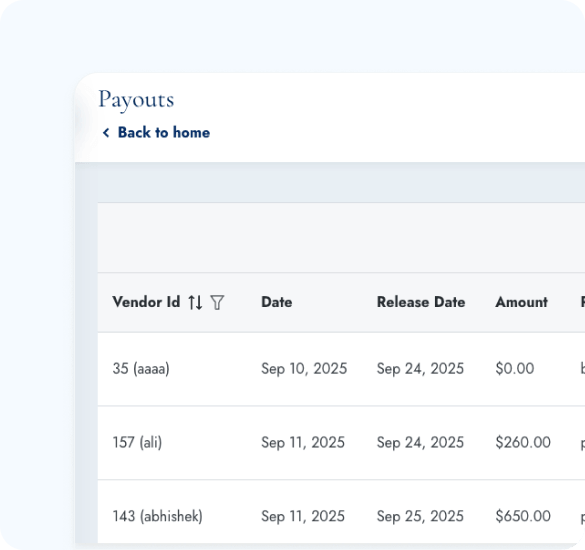Click the Date column header
Image resolution: width=585 pixels, height=550 pixels.
tap(276, 302)
